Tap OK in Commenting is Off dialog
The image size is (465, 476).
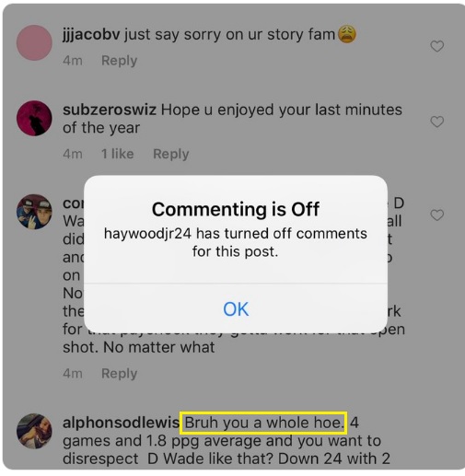(x=236, y=308)
